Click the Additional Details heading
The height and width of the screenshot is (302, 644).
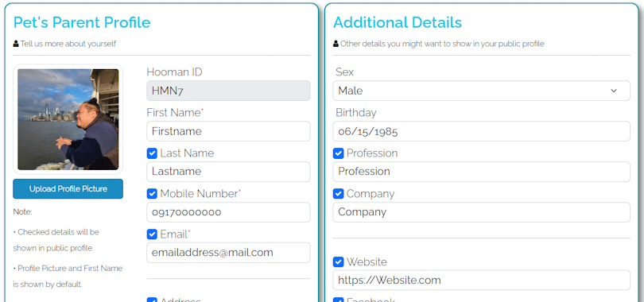tap(398, 22)
